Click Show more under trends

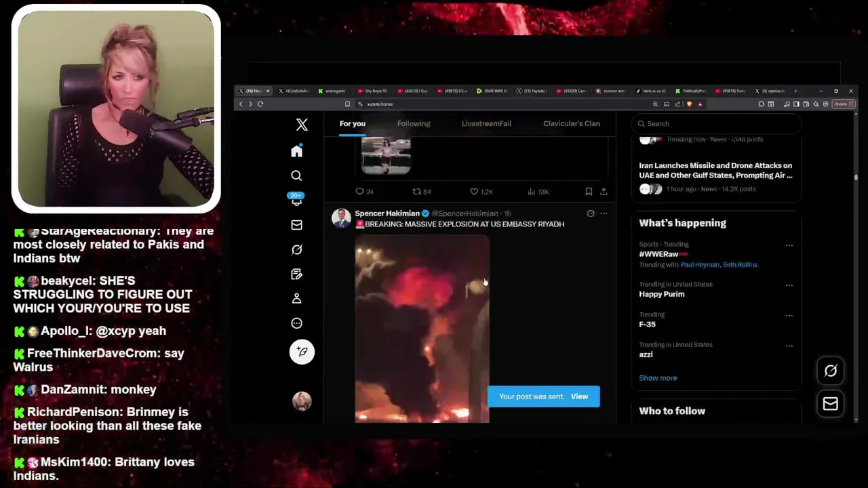coord(658,378)
